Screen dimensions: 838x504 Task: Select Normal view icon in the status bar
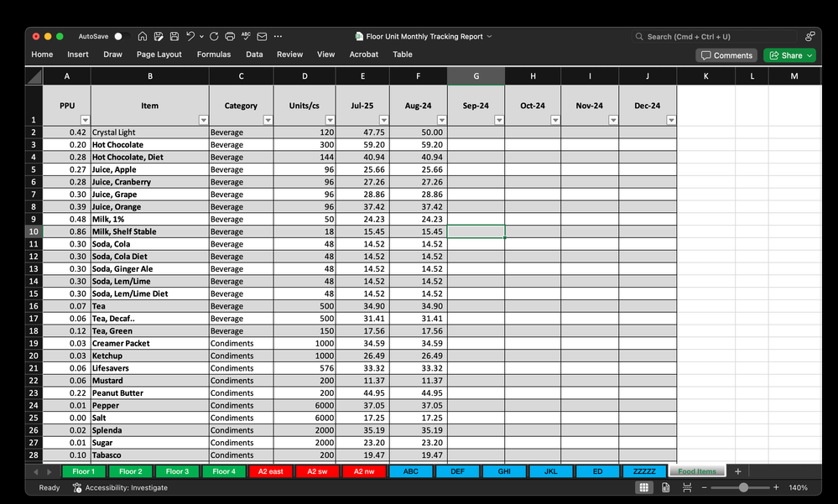(643, 486)
